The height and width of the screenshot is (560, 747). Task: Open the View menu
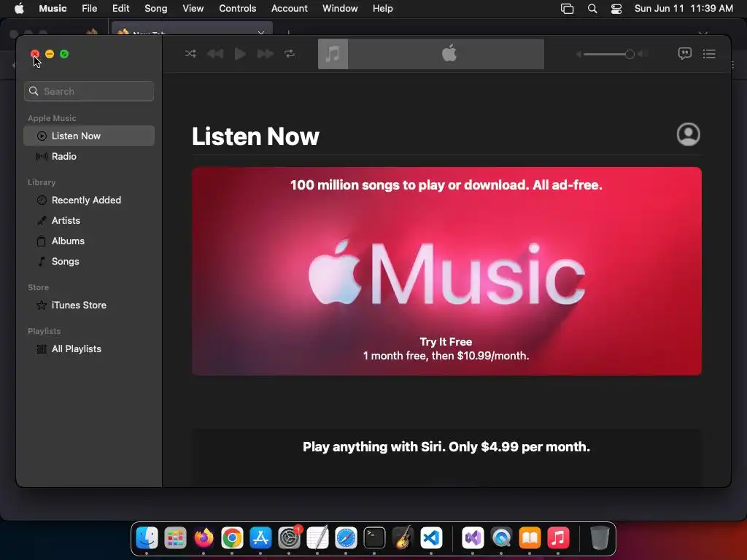[x=193, y=8]
